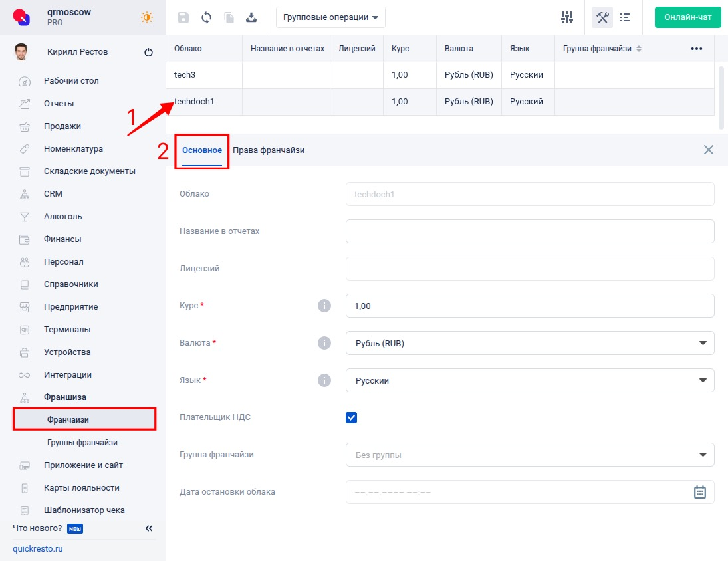This screenshot has width=728, height=561.
Task: Open Продажи section in sidebar
Action: tap(62, 126)
